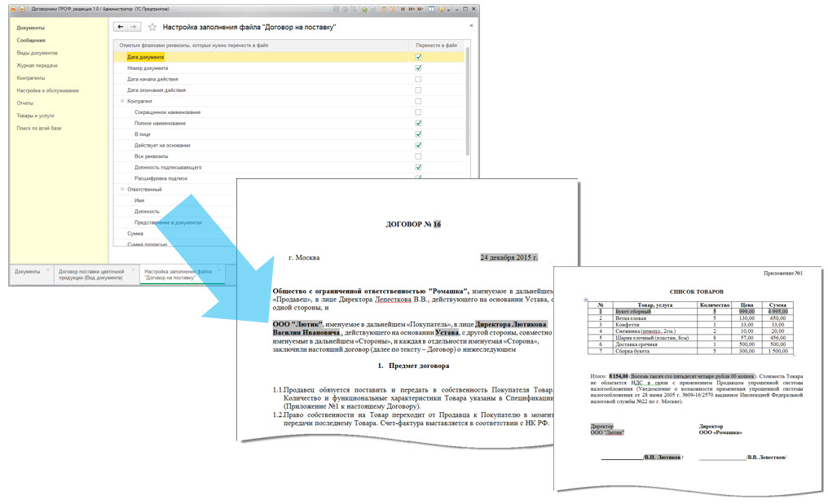Close the Настройка заполнения файла form
Image resolution: width=828 pixels, height=504 pixels.
click(471, 25)
